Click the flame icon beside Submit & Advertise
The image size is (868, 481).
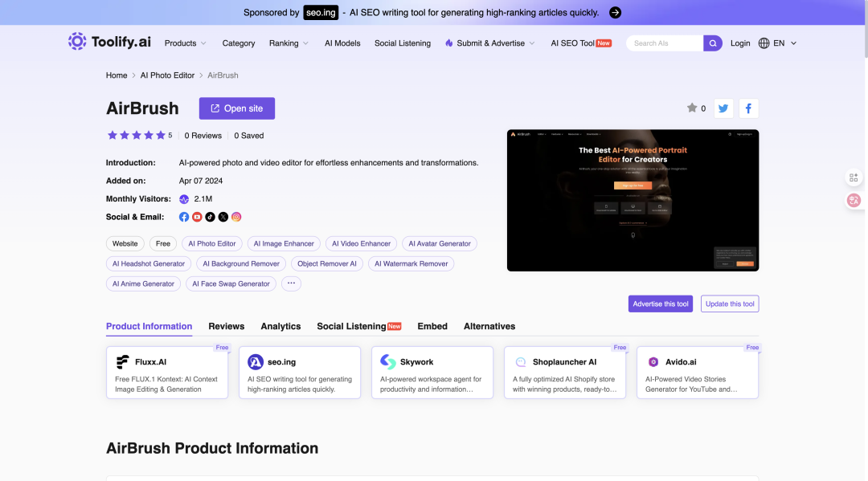[x=449, y=43]
